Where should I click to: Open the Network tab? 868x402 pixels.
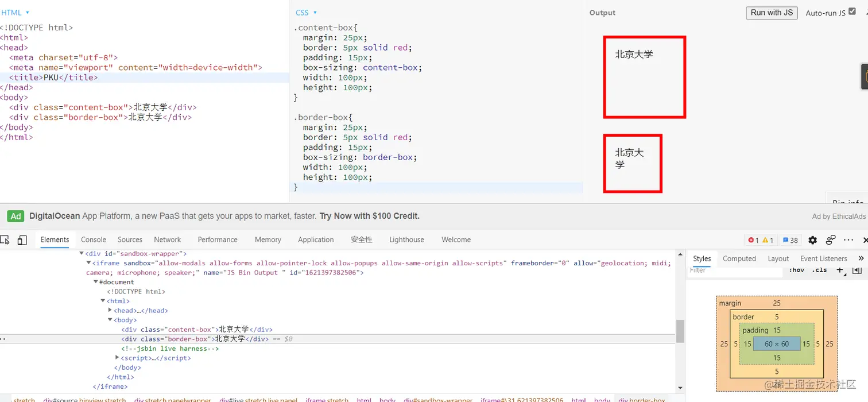coord(167,239)
